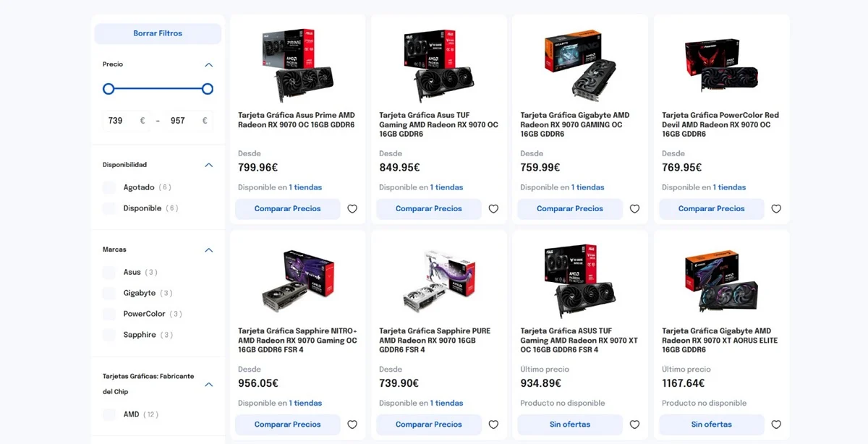Open the PowerColor Red Devil product image
The image size is (868, 444).
point(721,65)
